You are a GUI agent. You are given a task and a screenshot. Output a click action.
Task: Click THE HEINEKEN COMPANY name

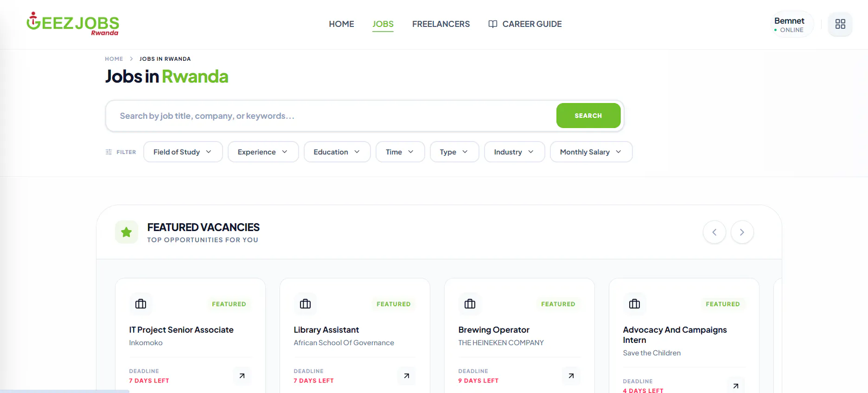click(x=501, y=343)
